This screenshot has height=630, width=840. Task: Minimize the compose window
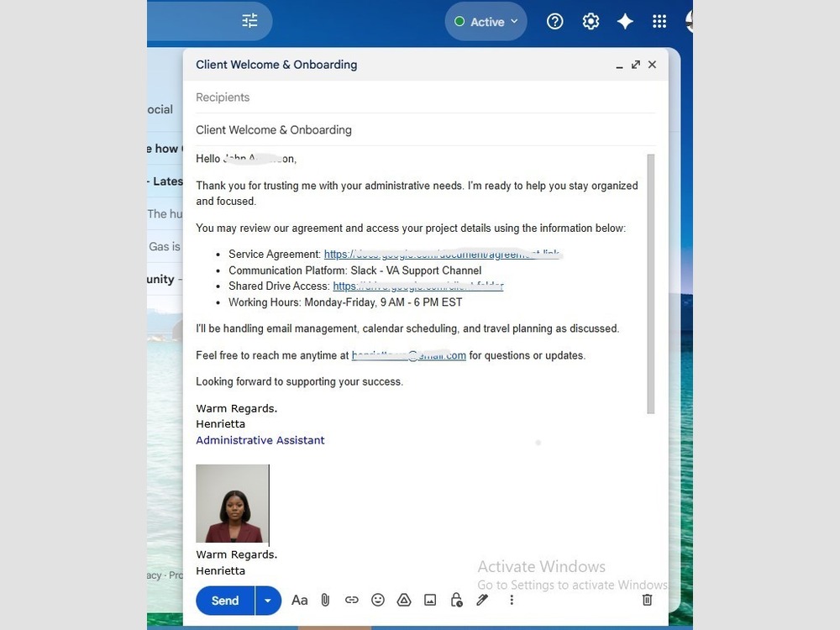coord(619,65)
